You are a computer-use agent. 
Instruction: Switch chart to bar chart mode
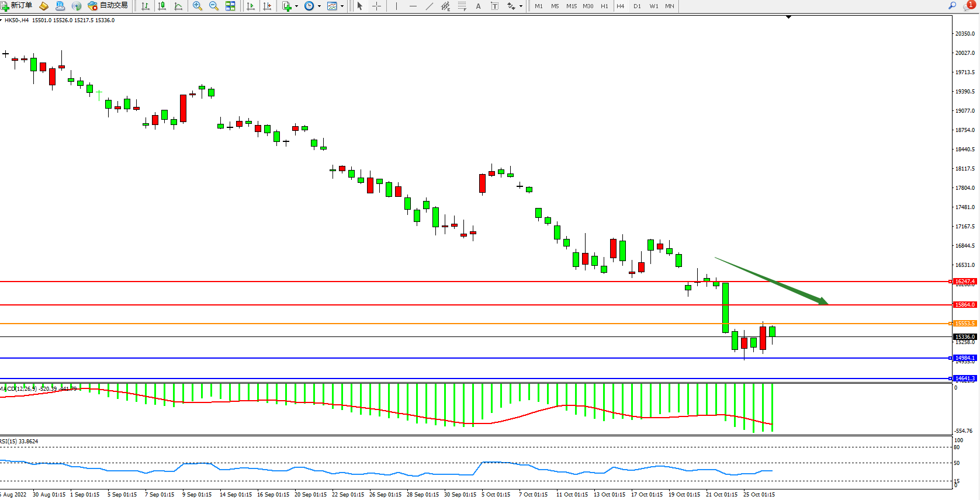click(146, 6)
